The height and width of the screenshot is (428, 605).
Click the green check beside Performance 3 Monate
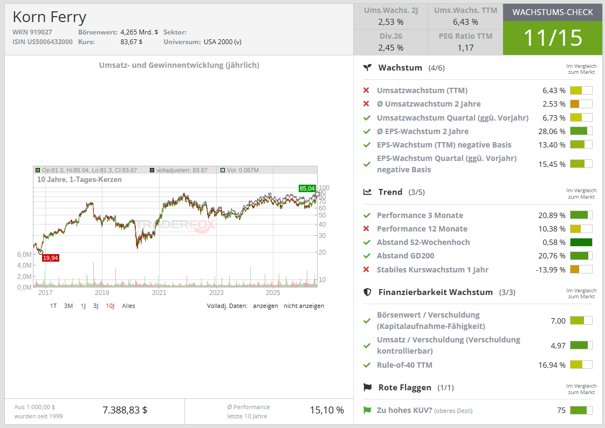367,215
